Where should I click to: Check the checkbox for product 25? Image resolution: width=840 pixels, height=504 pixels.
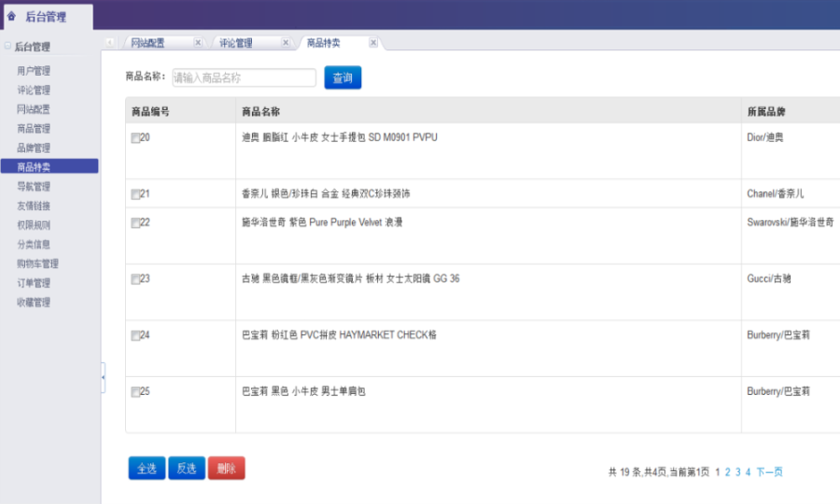[135, 392]
